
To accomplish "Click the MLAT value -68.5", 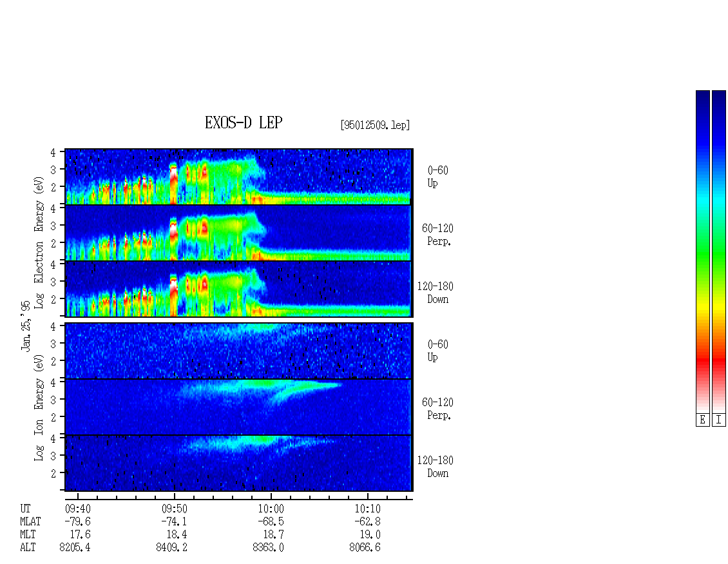I will tap(271, 521).
